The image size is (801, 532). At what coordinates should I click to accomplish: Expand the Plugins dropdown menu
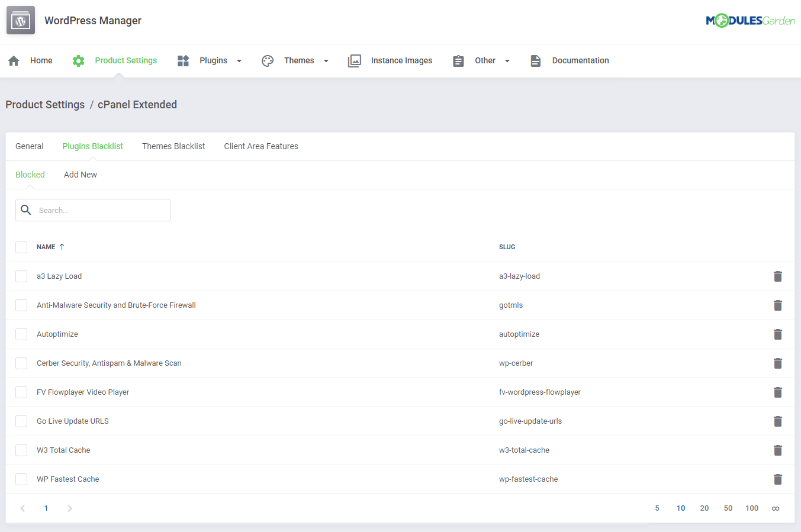pyautogui.click(x=239, y=60)
